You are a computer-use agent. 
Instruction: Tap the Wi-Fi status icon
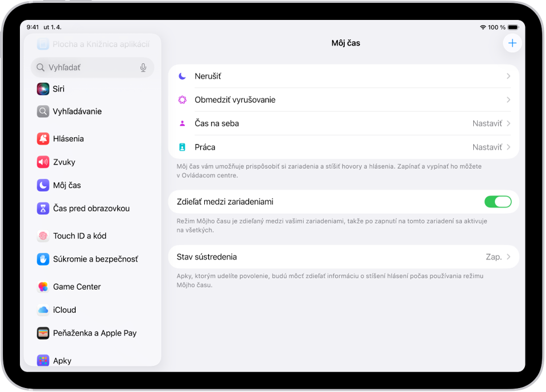tap(483, 27)
